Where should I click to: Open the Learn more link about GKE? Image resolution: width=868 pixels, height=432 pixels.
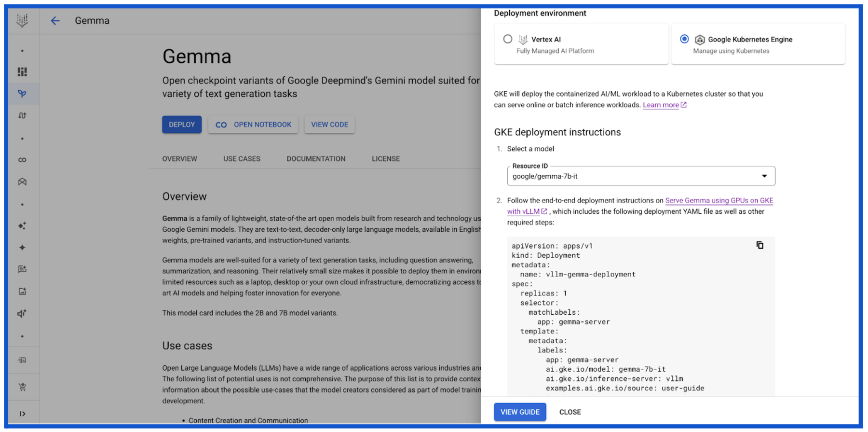coord(661,105)
